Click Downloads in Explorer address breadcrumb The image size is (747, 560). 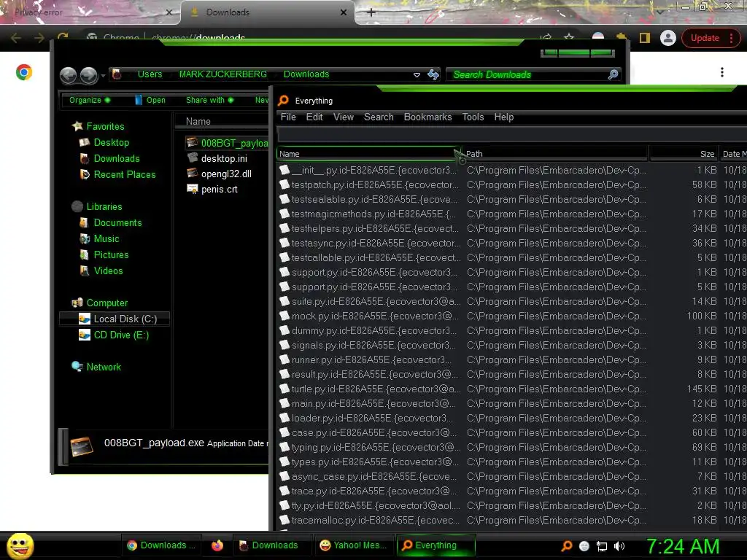(x=306, y=74)
